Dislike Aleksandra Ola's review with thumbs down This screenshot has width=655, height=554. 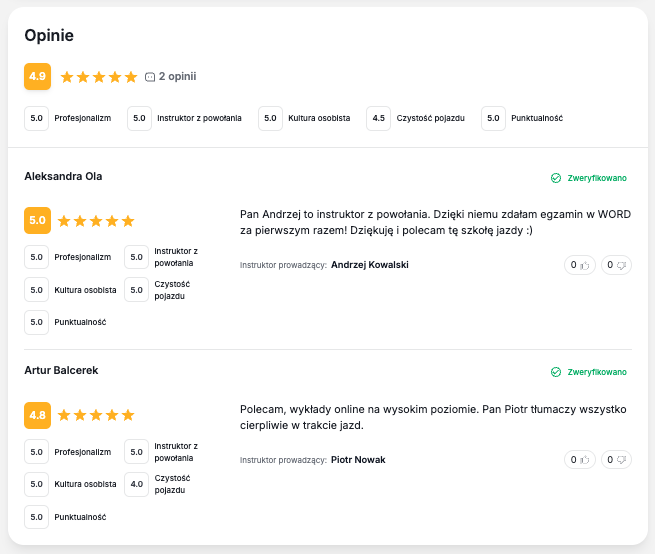pos(616,265)
